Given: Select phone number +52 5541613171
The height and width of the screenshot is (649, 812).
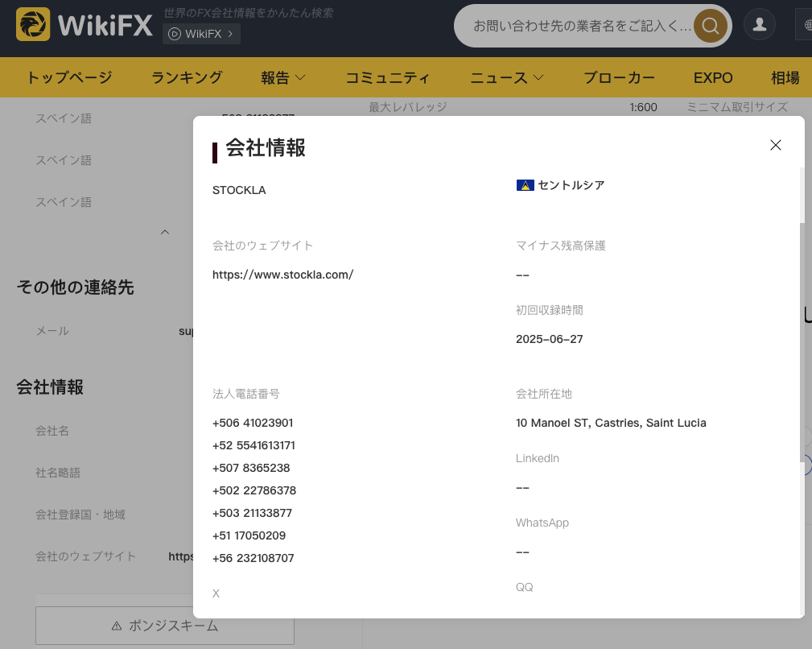Looking at the screenshot, I should coord(253,445).
